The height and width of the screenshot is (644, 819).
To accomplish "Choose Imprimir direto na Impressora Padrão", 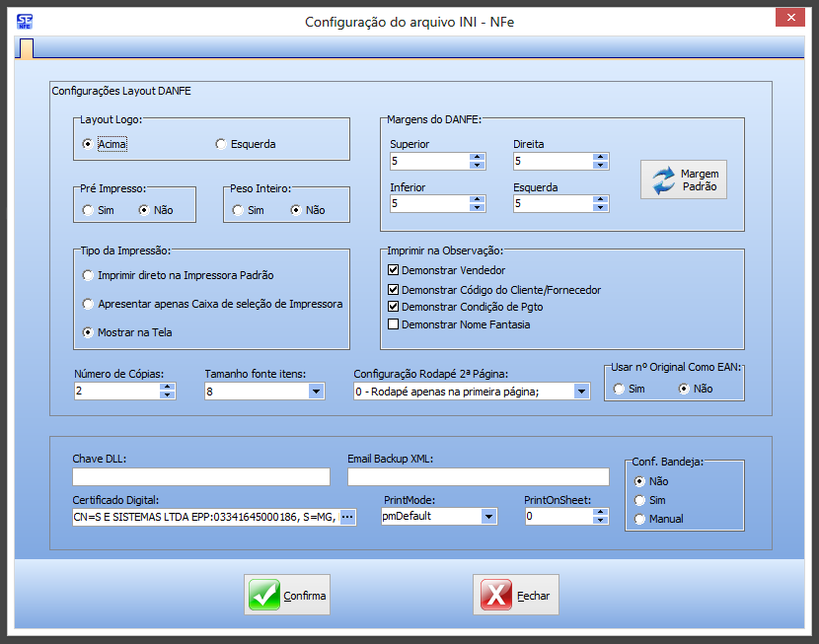I will point(89,275).
